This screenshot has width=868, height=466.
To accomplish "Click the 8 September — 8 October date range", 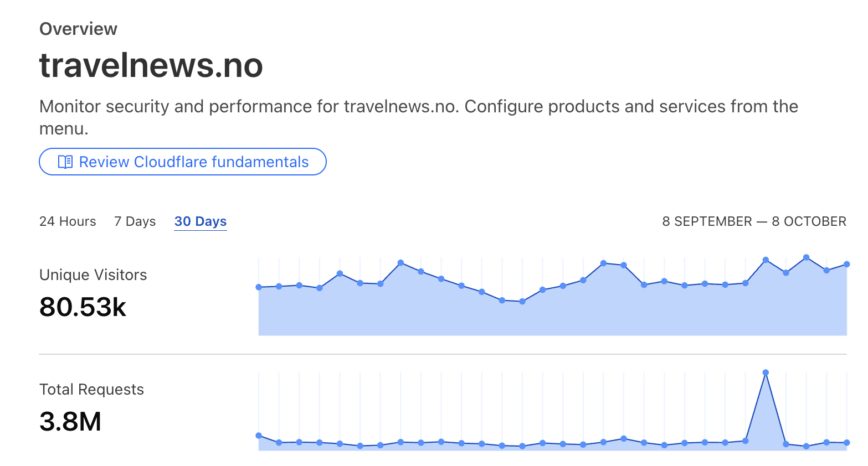I will click(x=754, y=221).
